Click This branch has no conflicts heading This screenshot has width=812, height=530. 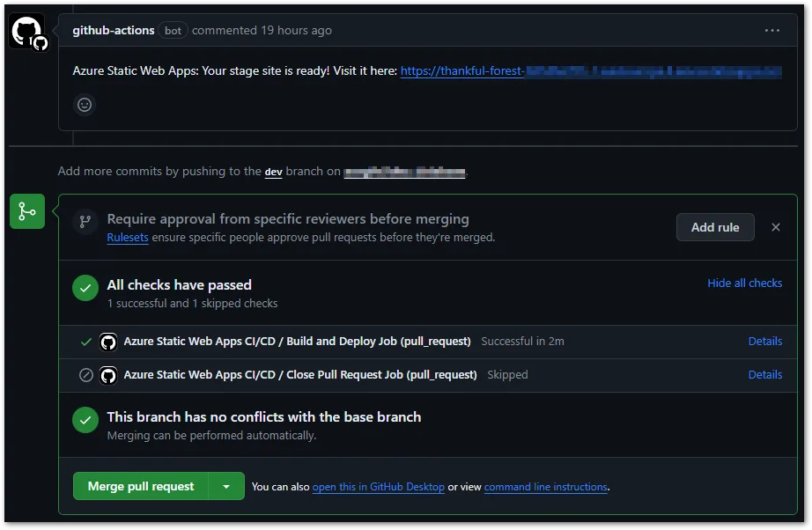point(263,417)
